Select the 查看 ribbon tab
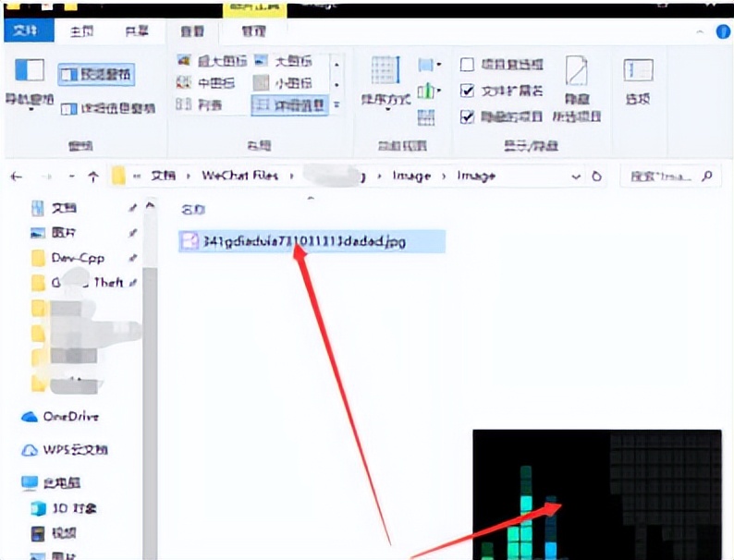The height and width of the screenshot is (560, 734). tap(192, 31)
